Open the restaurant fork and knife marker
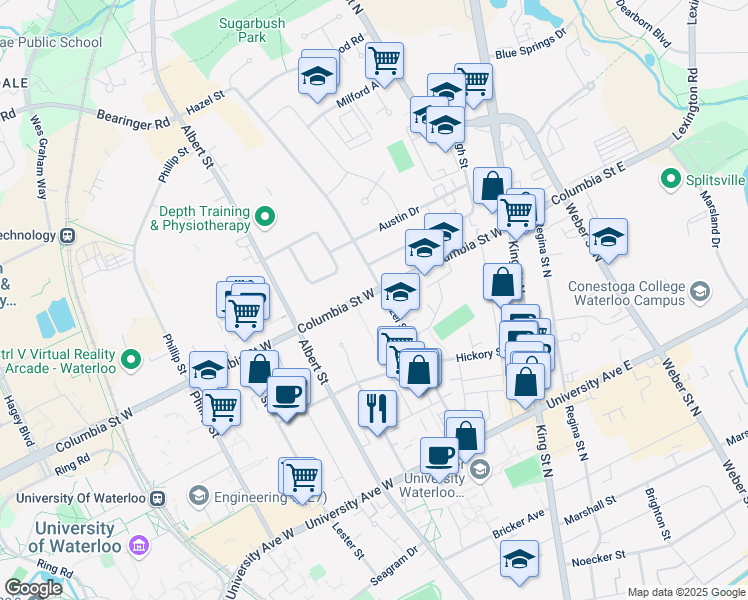The height and width of the screenshot is (600, 748). (377, 409)
